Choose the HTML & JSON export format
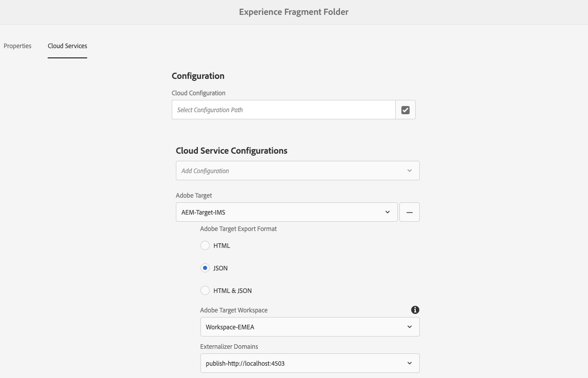This screenshot has width=588, height=378. pos(205,290)
